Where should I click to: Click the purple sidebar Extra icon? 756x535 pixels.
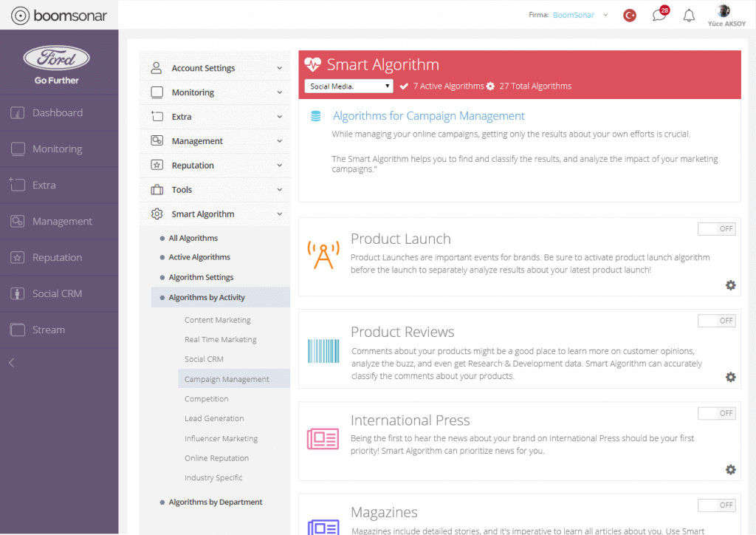click(18, 184)
